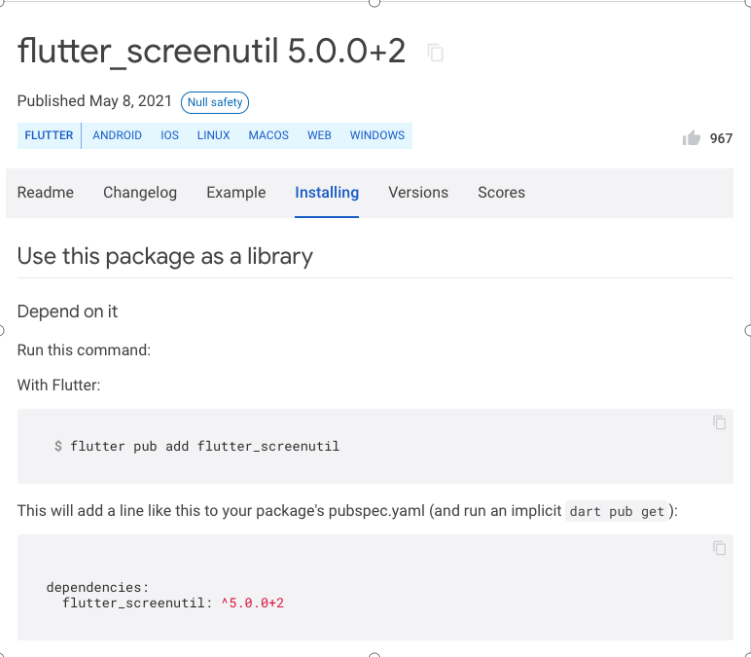
Task: Click the MACOS platform tag
Action: [268, 136]
